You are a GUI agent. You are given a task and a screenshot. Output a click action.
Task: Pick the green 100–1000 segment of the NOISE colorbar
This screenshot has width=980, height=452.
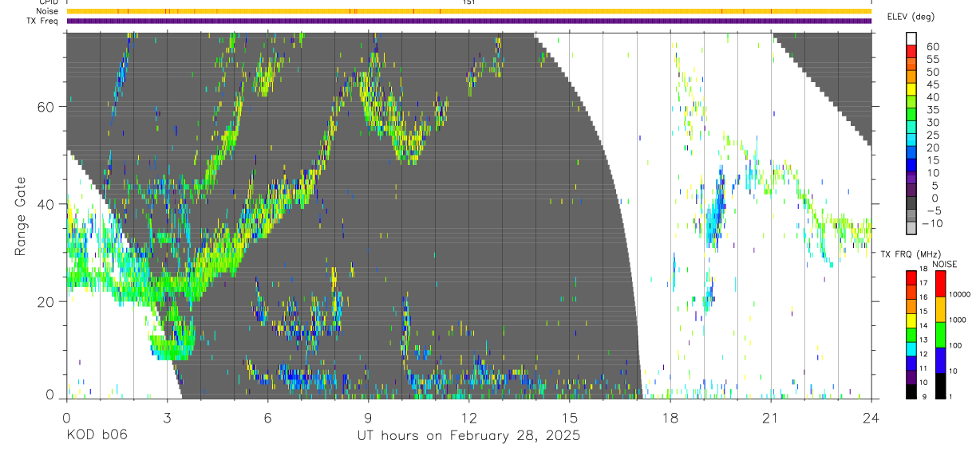(940, 335)
